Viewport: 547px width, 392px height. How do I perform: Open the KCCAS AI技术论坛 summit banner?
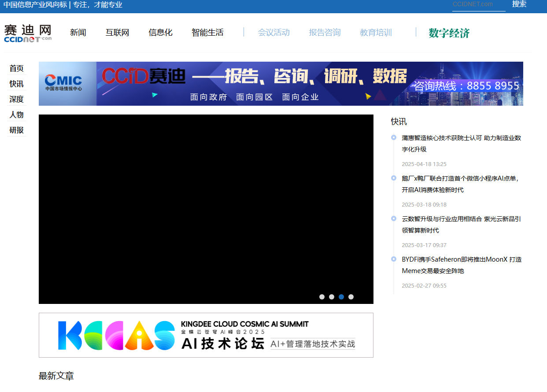pyautogui.click(x=206, y=335)
